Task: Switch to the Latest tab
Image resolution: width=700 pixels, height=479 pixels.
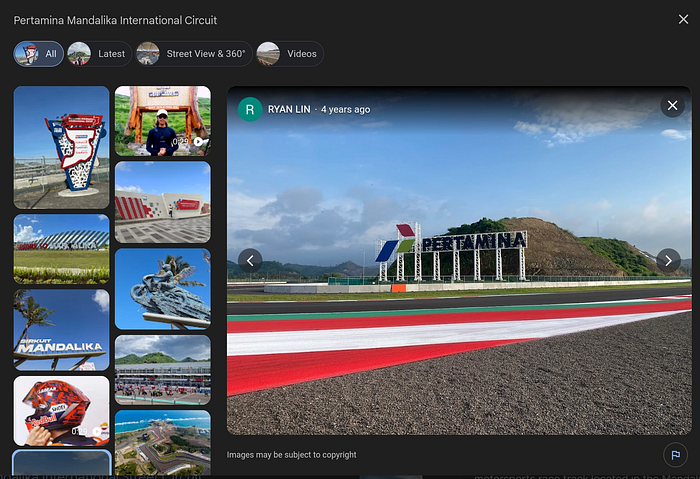Action: (99, 54)
